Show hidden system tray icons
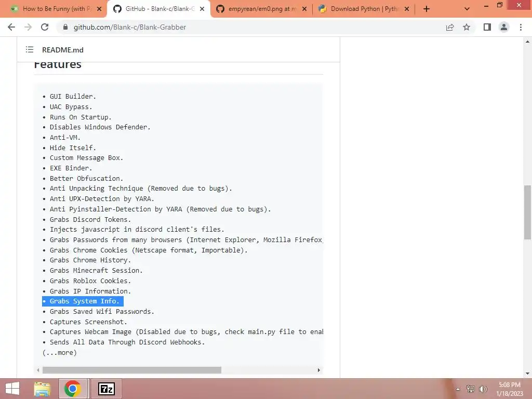The height and width of the screenshot is (399, 532). pyautogui.click(x=458, y=389)
